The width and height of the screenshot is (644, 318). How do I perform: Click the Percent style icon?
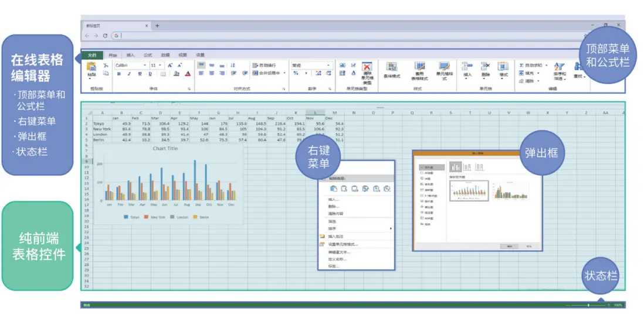(x=296, y=73)
